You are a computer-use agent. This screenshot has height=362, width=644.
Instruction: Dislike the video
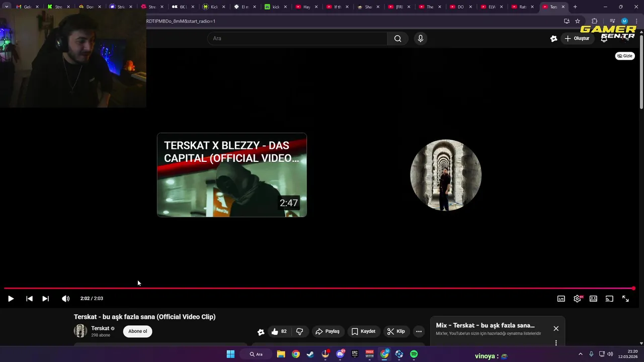click(300, 331)
